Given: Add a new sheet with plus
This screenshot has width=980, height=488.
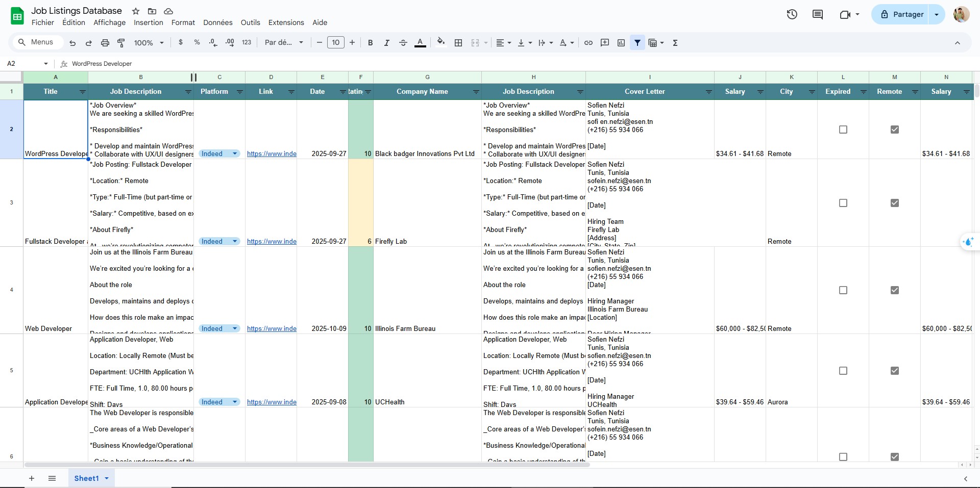Looking at the screenshot, I should (32, 478).
